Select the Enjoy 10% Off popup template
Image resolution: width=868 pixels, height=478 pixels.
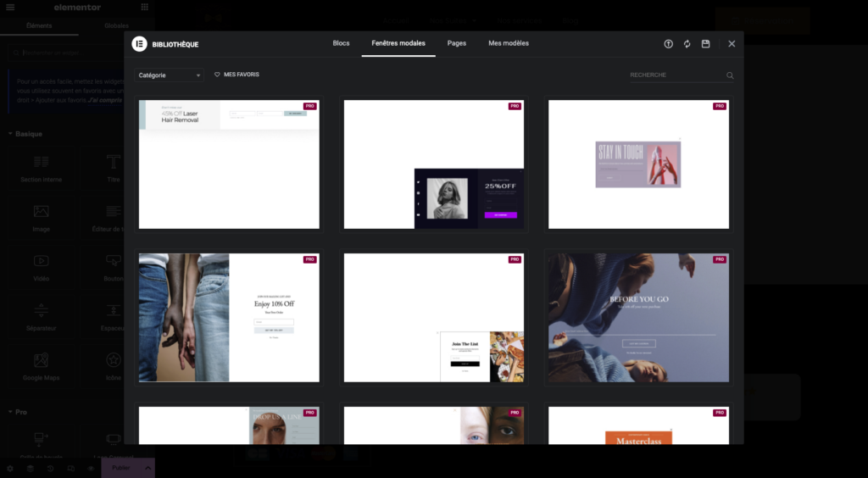[229, 318]
